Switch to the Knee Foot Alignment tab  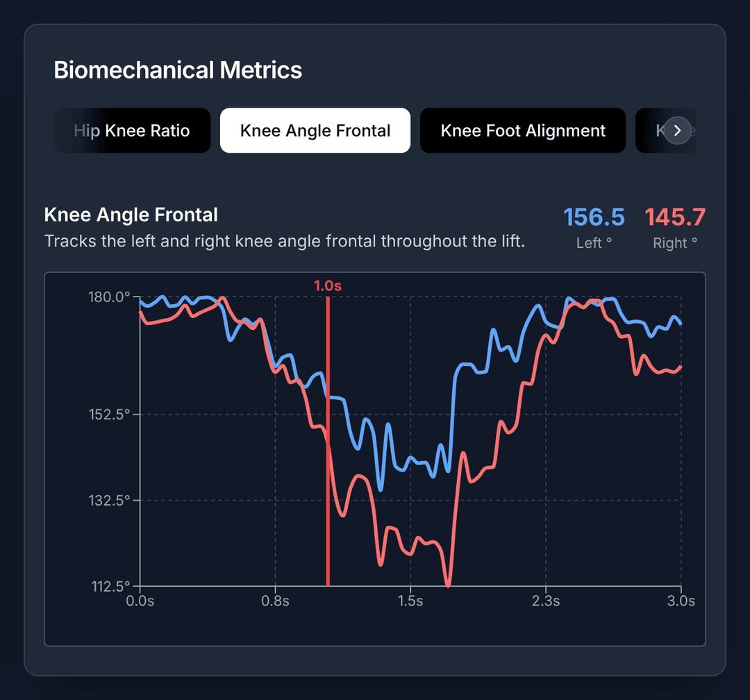coord(522,130)
